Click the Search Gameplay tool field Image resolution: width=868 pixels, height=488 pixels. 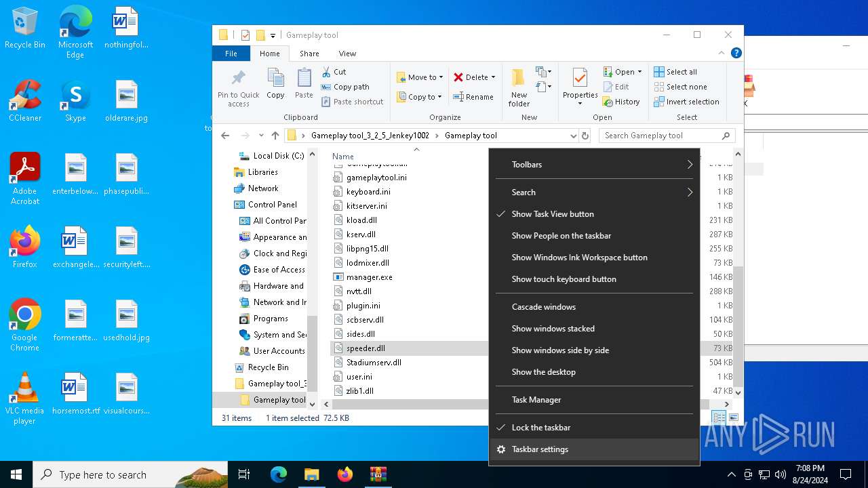[668, 136]
